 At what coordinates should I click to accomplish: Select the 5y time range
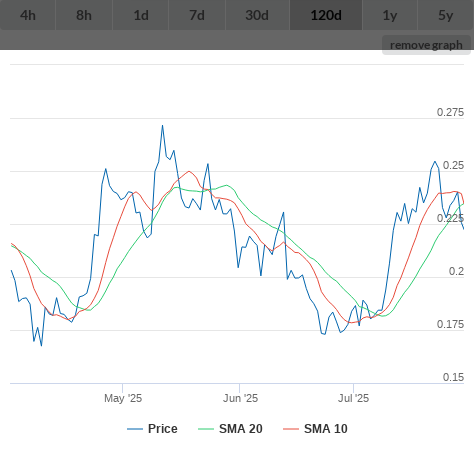[x=446, y=15]
